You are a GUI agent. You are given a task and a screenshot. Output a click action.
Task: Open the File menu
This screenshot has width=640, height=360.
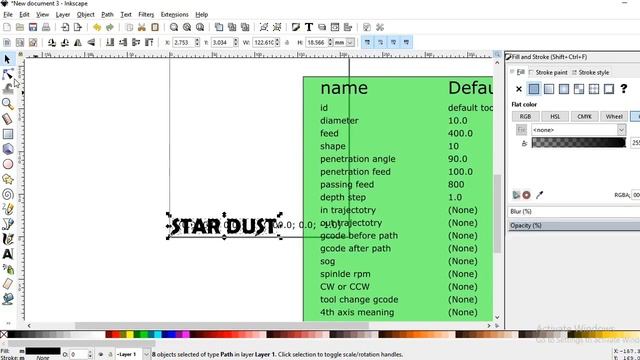tap(8, 14)
